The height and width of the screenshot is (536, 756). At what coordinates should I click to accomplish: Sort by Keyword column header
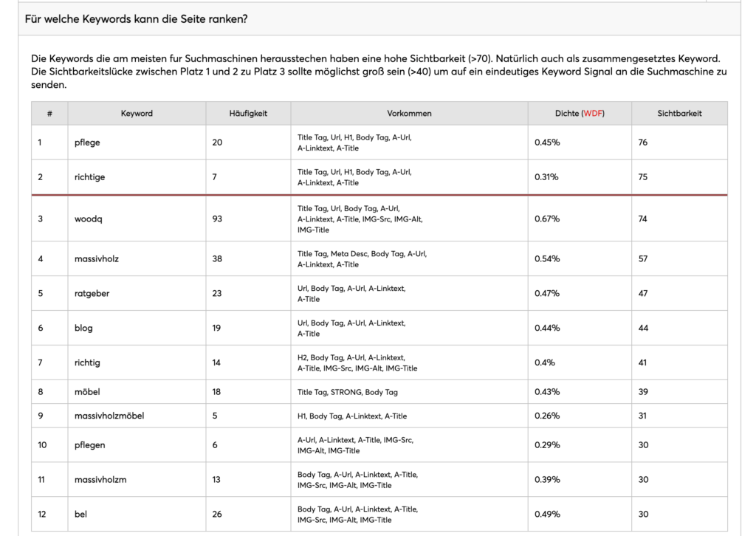coord(137,113)
